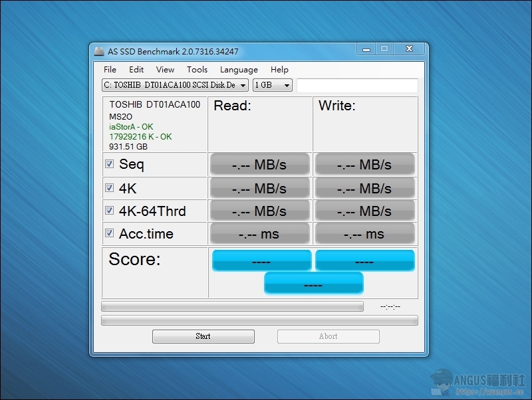Open the Edit menu
This screenshot has width=532, height=400.
(x=136, y=69)
